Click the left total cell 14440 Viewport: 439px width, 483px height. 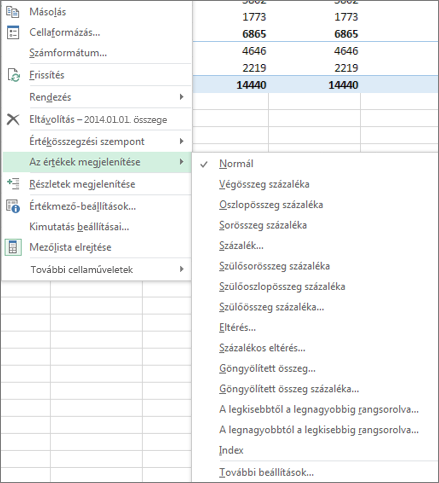pos(251,85)
